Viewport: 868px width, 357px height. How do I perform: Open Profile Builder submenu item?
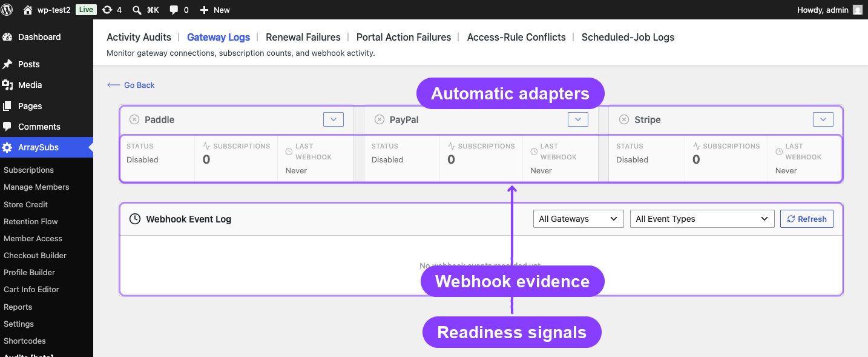pyautogui.click(x=29, y=273)
